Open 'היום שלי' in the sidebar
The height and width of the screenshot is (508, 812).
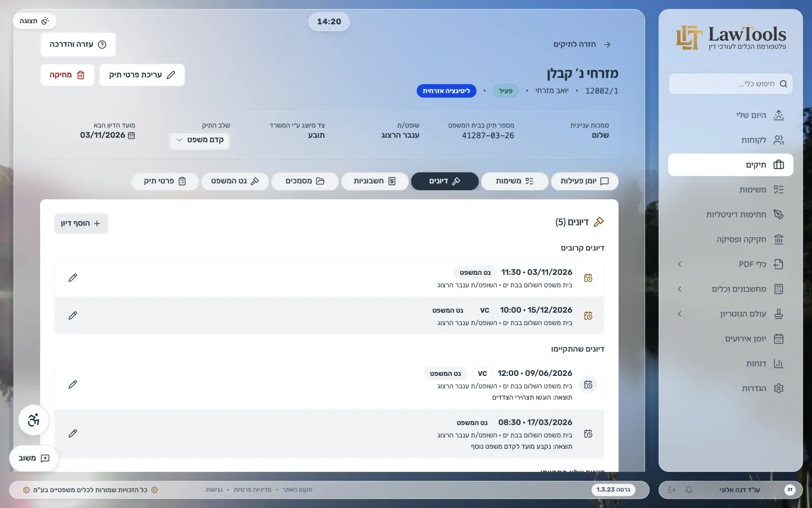click(731, 115)
